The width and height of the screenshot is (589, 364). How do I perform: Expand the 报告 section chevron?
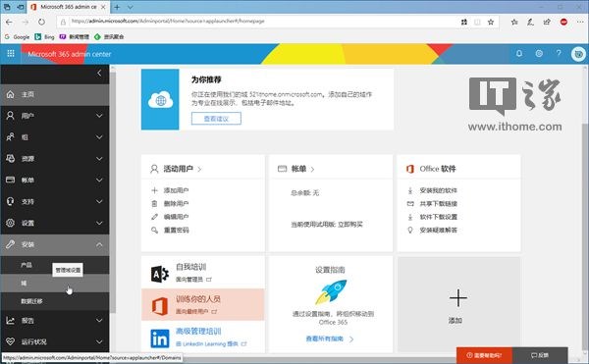coord(99,320)
